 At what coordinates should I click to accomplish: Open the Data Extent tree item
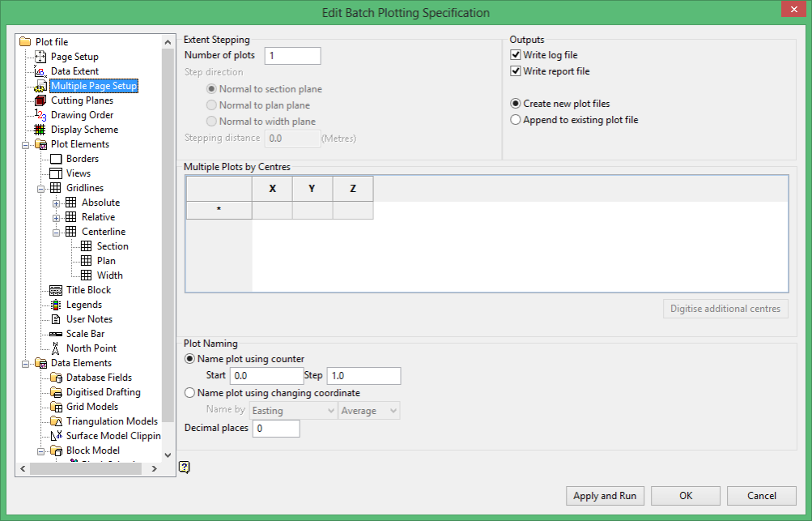74,71
